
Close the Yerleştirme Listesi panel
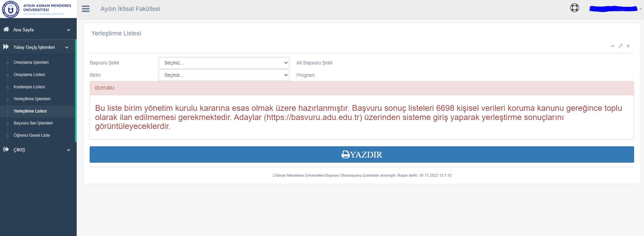628,46
